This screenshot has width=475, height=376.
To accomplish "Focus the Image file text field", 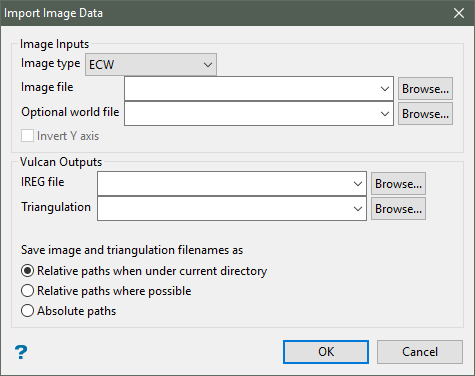I will click(x=251, y=89).
